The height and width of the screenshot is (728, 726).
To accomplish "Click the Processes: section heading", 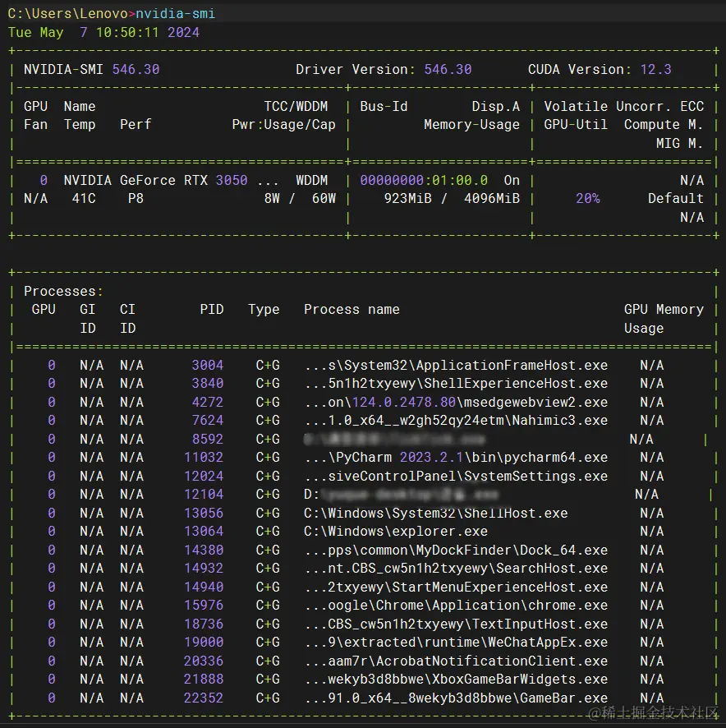I will coord(63,291).
